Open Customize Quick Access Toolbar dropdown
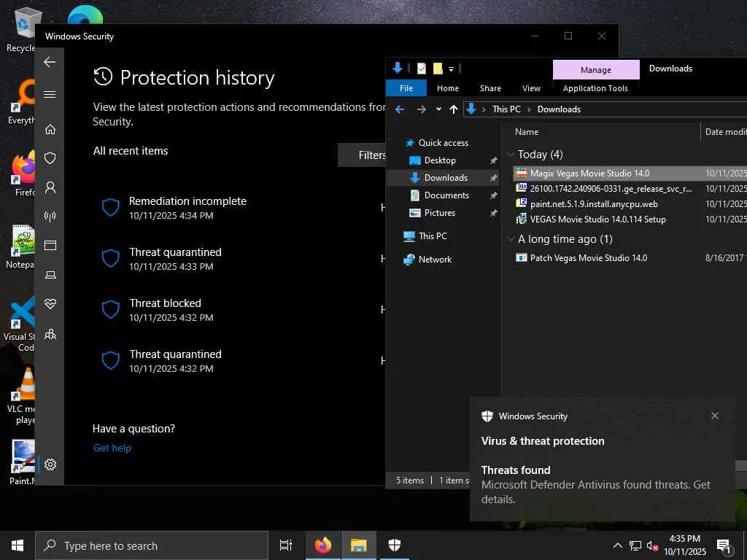 coord(451,69)
